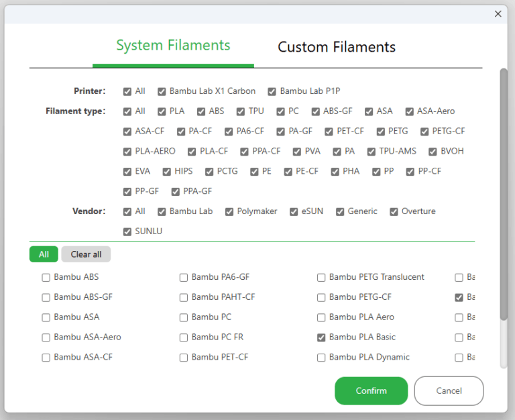Switch to Custom Filaments tab
The width and height of the screenshot is (515, 420).
point(336,47)
